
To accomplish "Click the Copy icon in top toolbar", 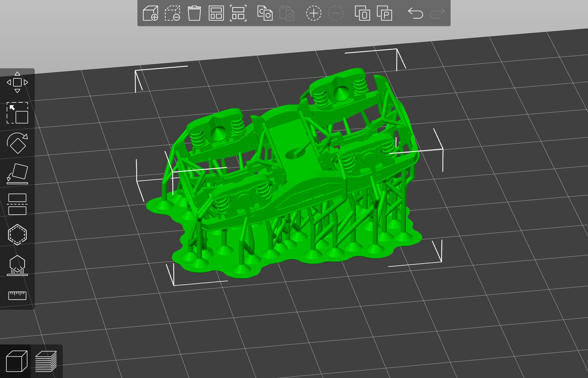I will [x=265, y=13].
